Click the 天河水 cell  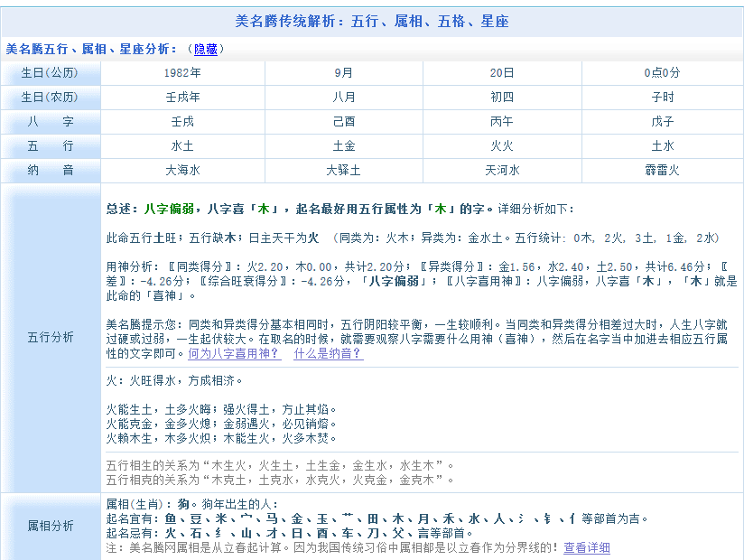pos(502,170)
